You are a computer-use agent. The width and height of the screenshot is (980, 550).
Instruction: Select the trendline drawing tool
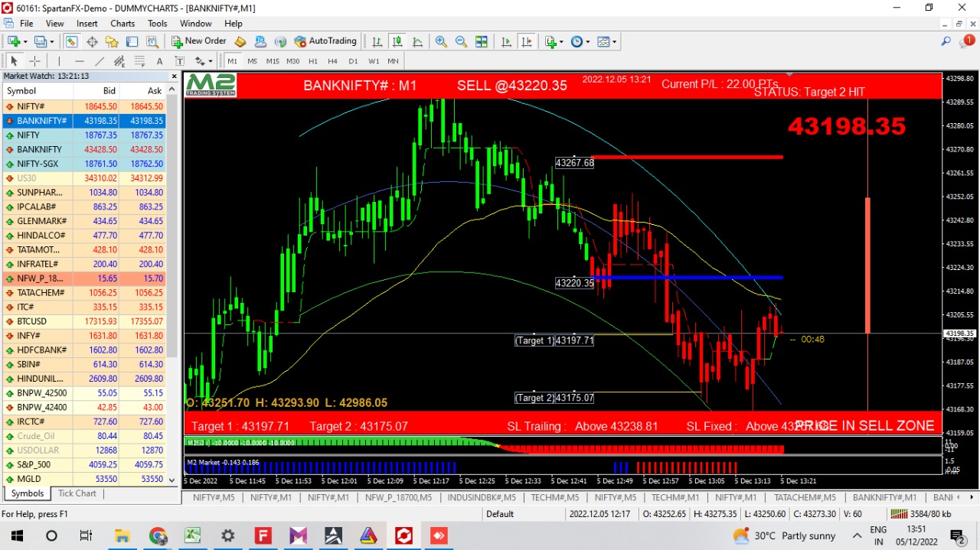pyautogui.click(x=100, y=61)
